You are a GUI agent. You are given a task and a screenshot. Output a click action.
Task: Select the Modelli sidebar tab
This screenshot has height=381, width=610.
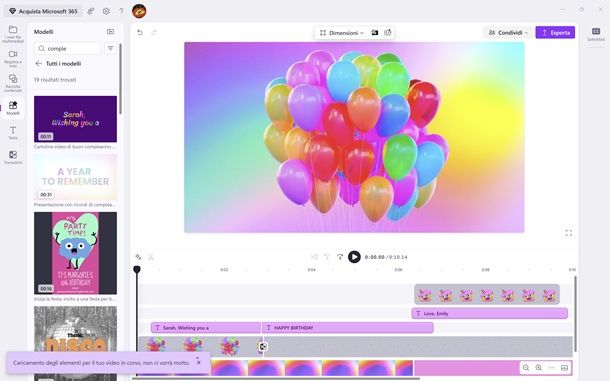tap(13, 108)
